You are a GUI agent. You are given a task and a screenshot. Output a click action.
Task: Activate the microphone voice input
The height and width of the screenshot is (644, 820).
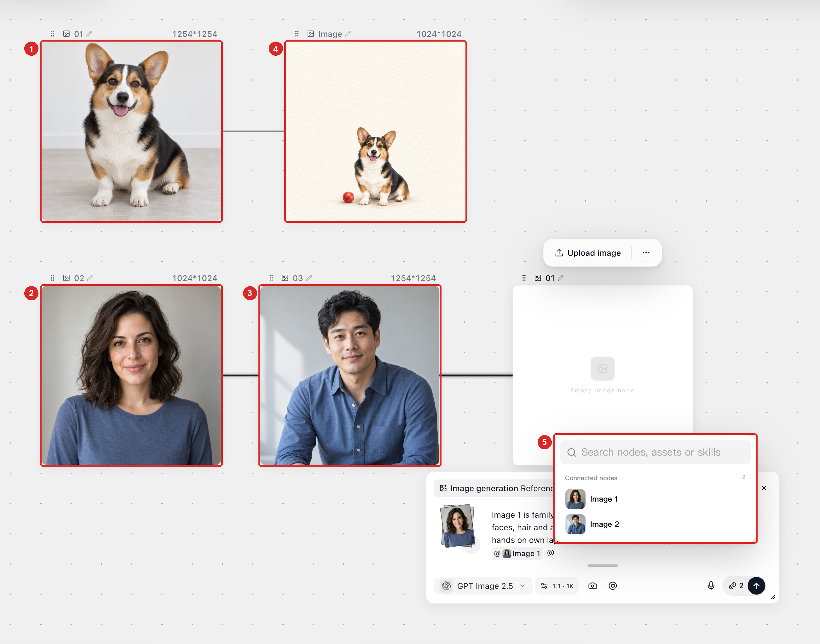click(711, 586)
